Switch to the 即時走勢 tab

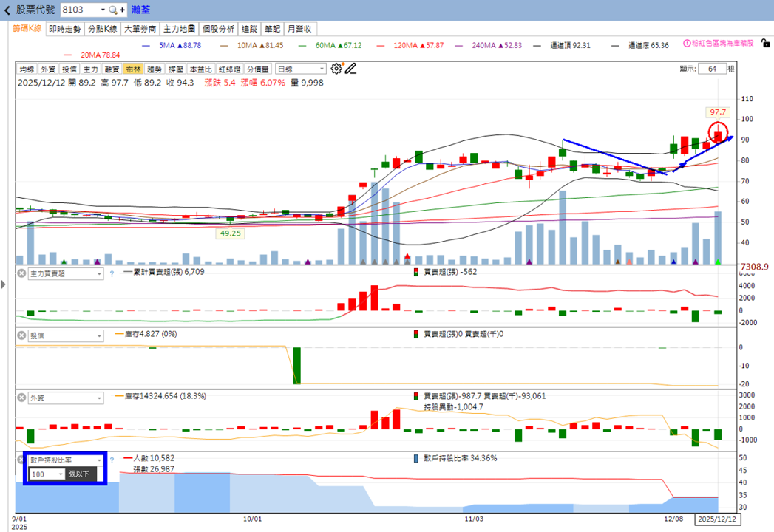tap(64, 29)
